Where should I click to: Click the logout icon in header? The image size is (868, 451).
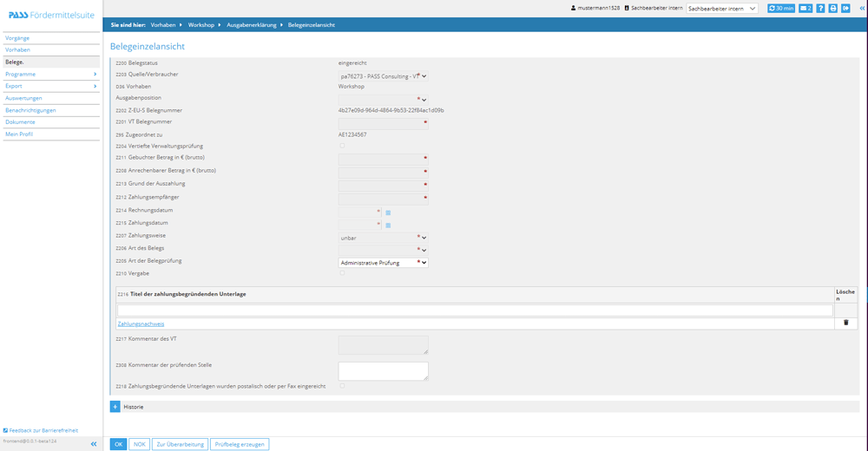coord(845,8)
